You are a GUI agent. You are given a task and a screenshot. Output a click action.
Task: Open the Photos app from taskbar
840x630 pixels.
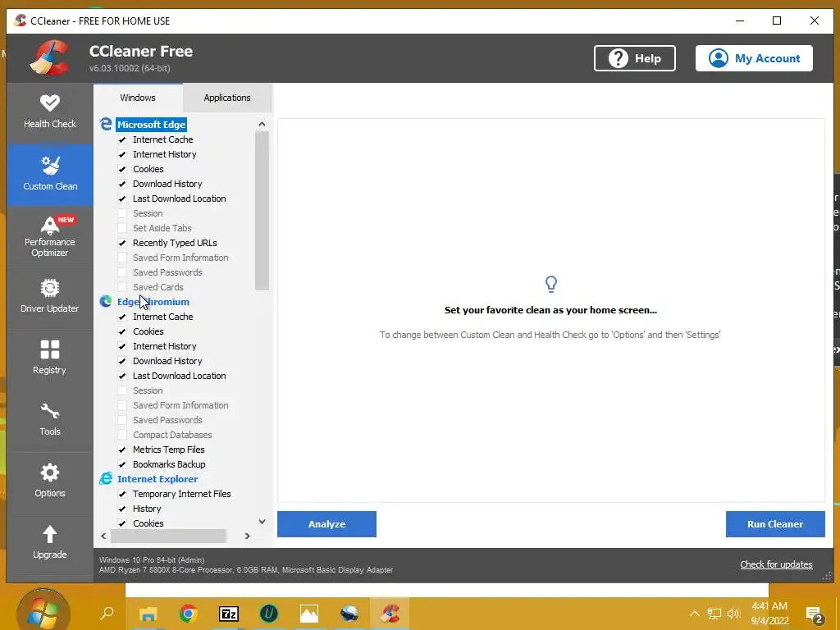309,614
